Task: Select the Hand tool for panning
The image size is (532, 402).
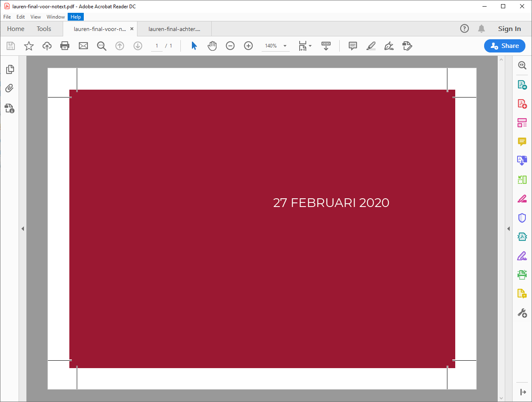Action: (x=212, y=46)
